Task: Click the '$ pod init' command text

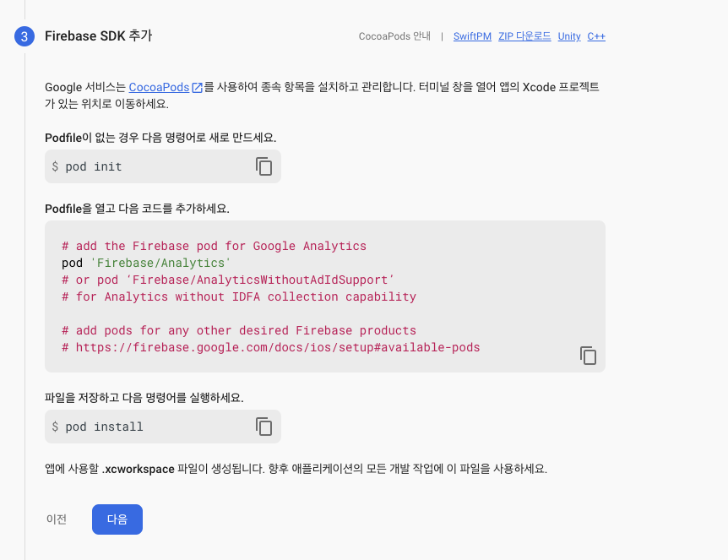Action: click(87, 166)
